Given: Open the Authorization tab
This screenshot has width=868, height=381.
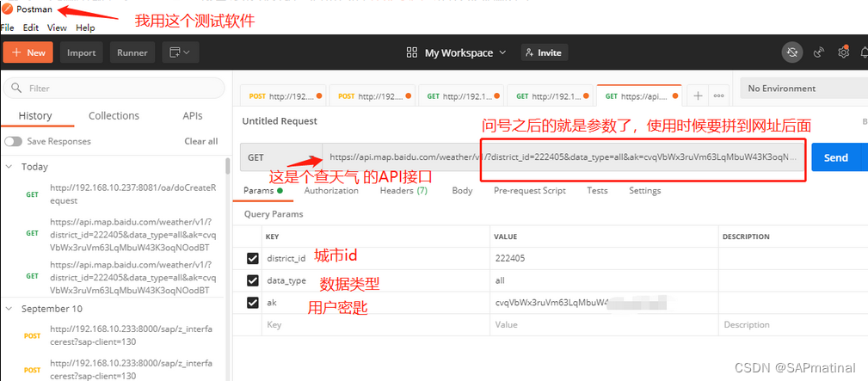Looking at the screenshot, I should (331, 191).
